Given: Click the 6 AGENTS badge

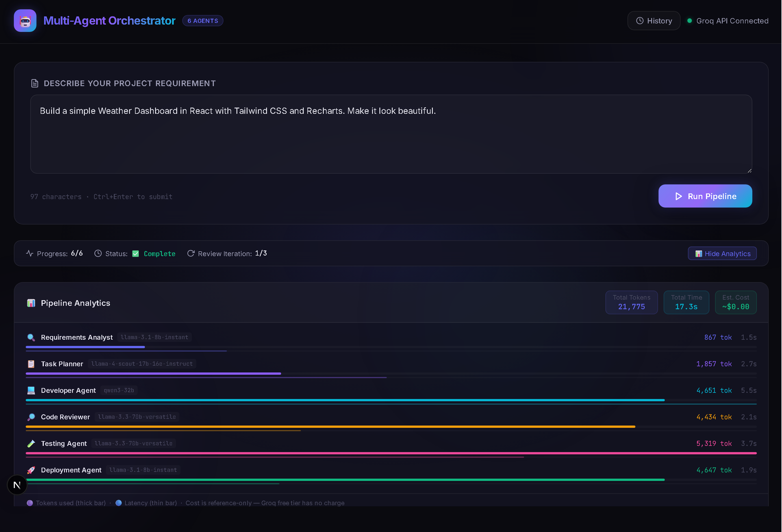Looking at the screenshot, I should pos(203,21).
